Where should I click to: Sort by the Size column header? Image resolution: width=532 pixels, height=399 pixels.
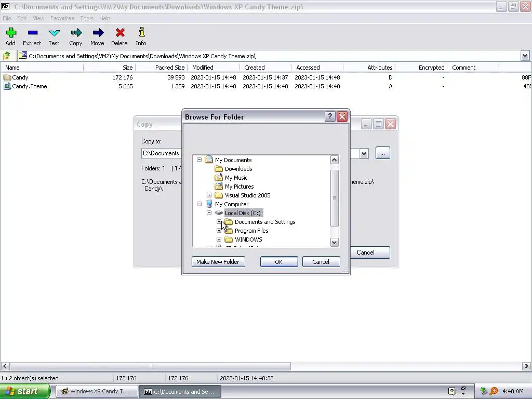pos(110,68)
